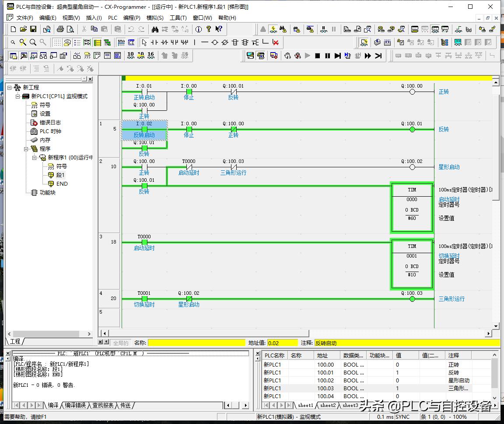
Task: Collapse the 新PLC1[CP1L] tree node
Action: 18,96
